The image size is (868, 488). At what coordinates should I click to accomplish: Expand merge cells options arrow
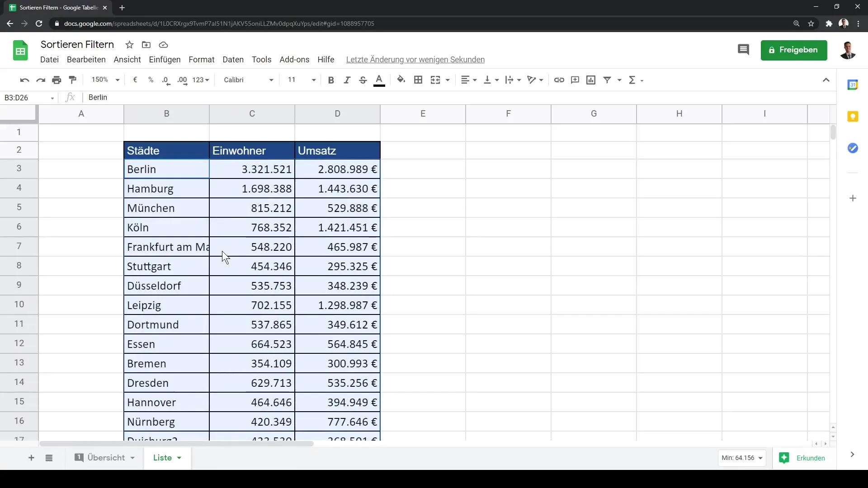coord(448,80)
